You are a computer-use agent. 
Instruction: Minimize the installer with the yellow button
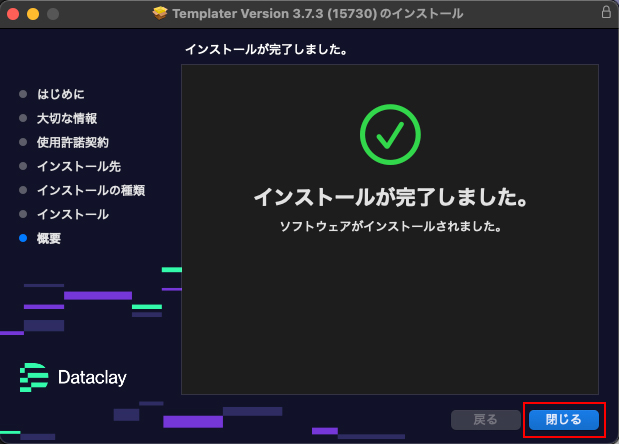[x=33, y=14]
